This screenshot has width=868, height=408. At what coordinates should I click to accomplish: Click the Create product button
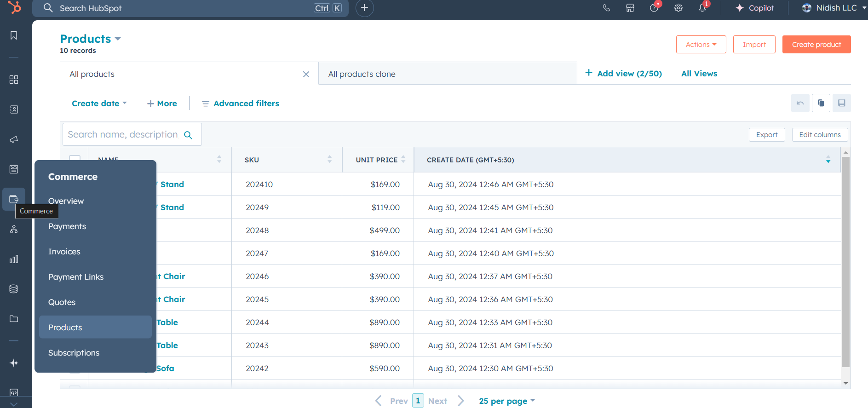click(816, 44)
